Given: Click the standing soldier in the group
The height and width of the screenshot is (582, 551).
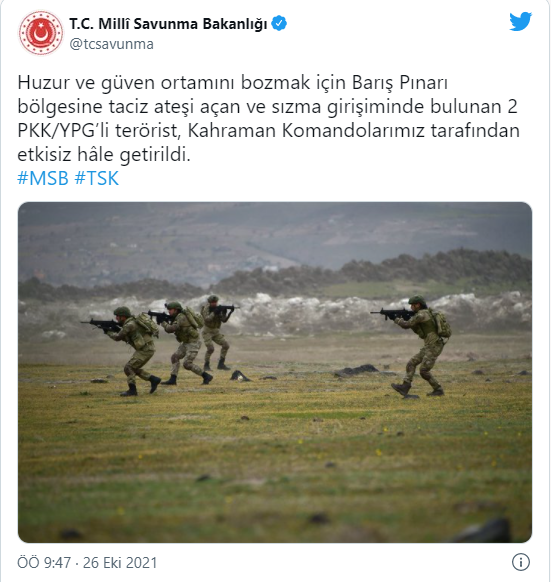Looking at the screenshot, I should click(216, 332).
